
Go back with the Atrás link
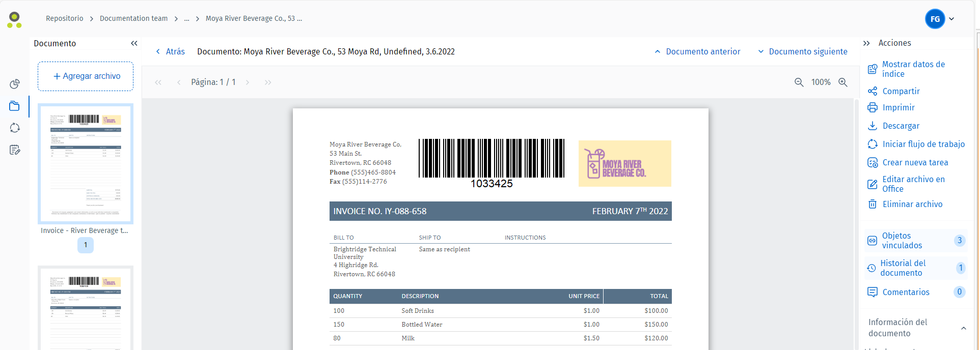[x=170, y=51]
